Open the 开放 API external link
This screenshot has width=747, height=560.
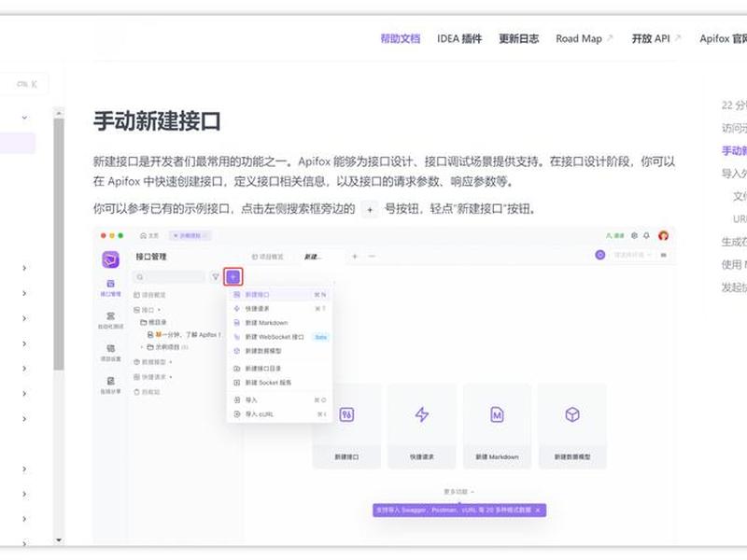[656, 38]
